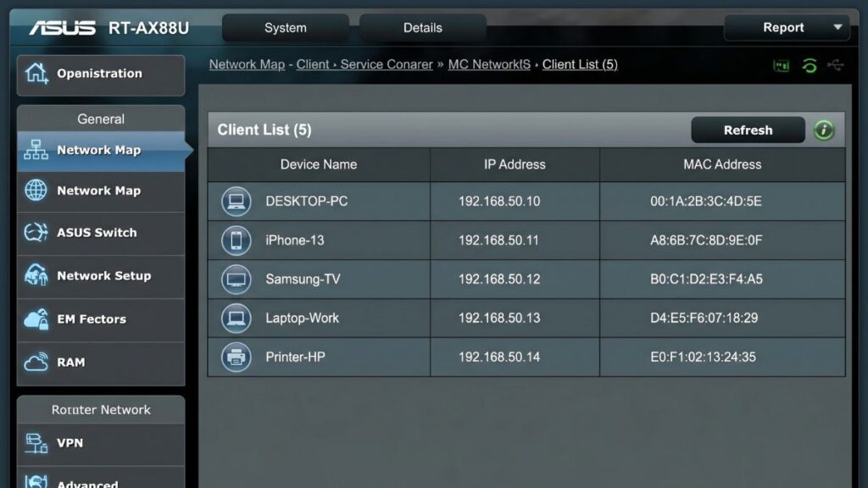
Task: Click MAC address B0:C1:D2:E3:F4:A5
Action: pyautogui.click(x=706, y=280)
